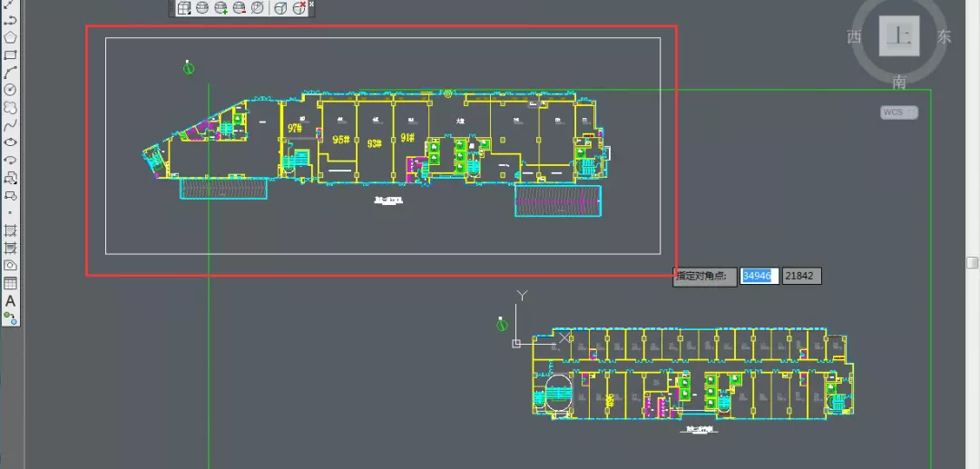
Task: Click the ViewCube top face 上
Action: pyautogui.click(x=899, y=36)
